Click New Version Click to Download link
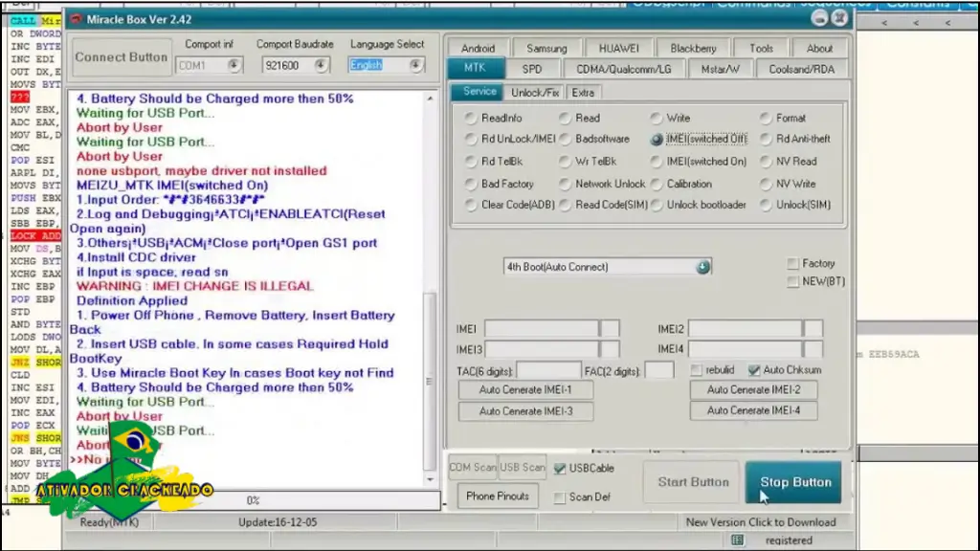The height and width of the screenshot is (551, 980). [761, 522]
